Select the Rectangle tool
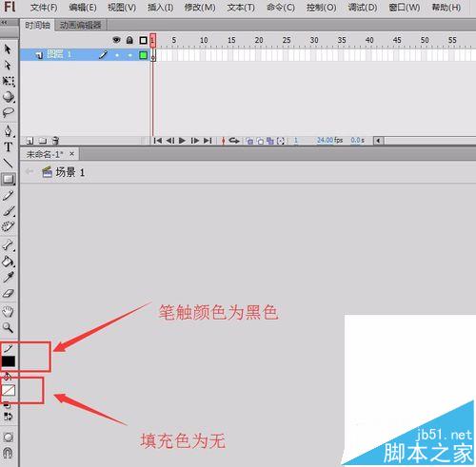Image resolution: width=476 pixels, height=467 pixels. 9,180
